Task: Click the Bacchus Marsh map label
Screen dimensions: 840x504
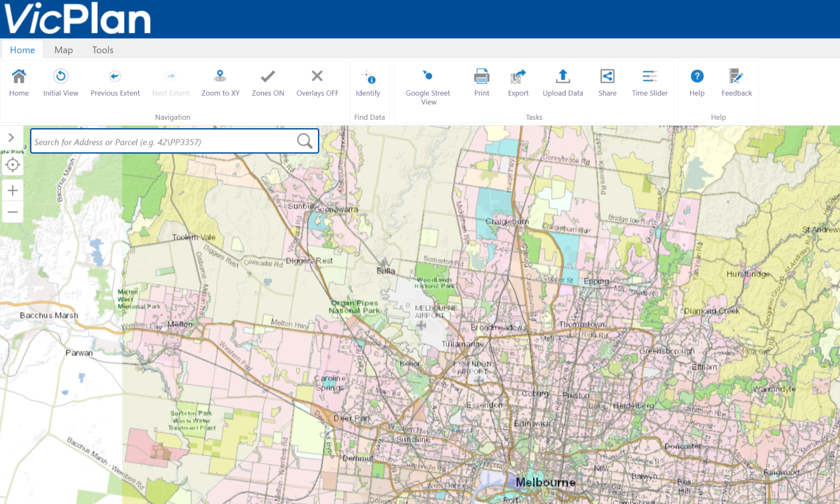Action: (49, 315)
